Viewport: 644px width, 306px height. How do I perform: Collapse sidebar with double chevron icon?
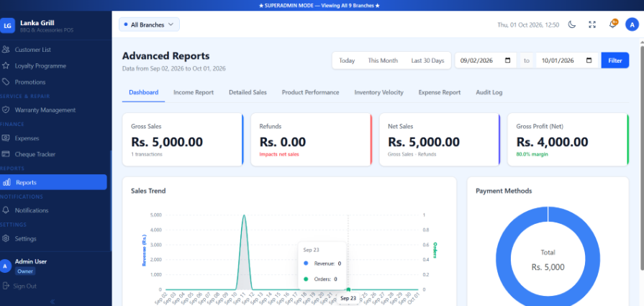tap(53, 302)
